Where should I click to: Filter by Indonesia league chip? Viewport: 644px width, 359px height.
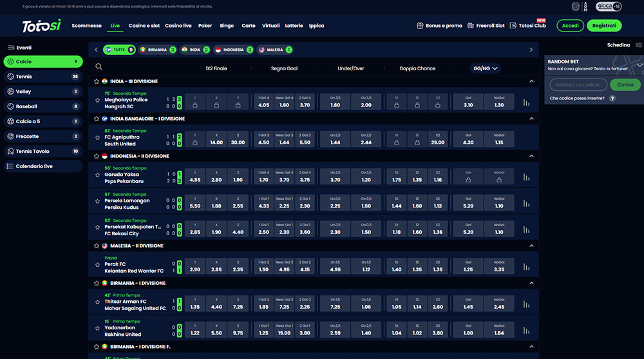pyautogui.click(x=229, y=50)
